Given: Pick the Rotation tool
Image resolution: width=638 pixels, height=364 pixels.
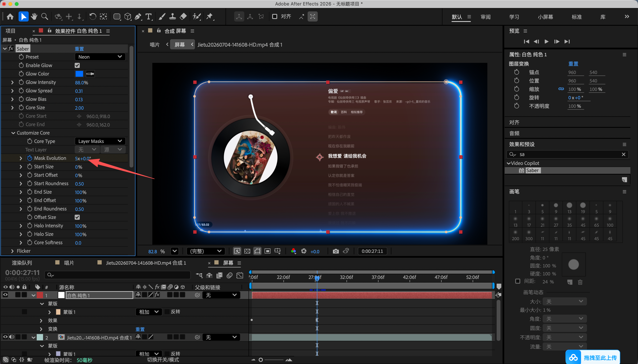Looking at the screenshot, I should click(93, 16).
